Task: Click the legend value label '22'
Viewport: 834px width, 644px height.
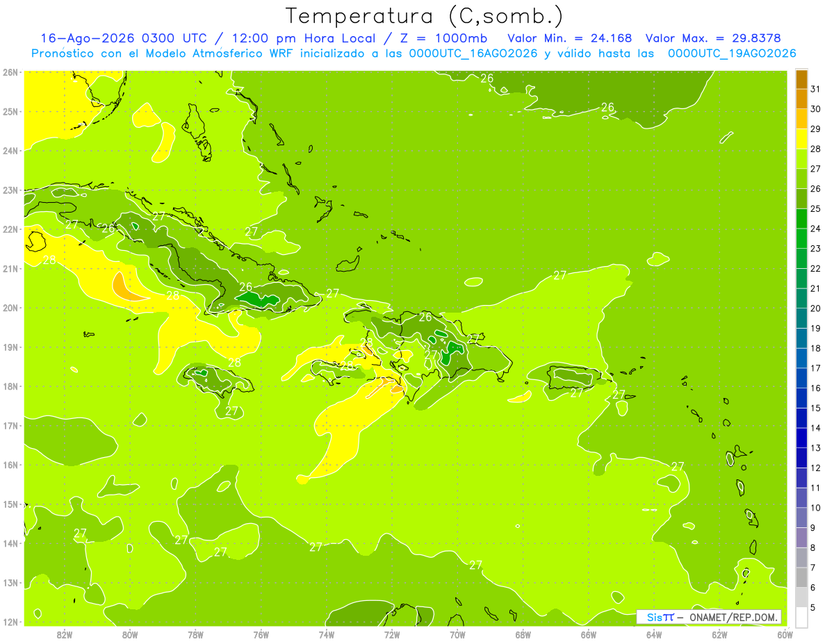Action: click(x=815, y=268)
